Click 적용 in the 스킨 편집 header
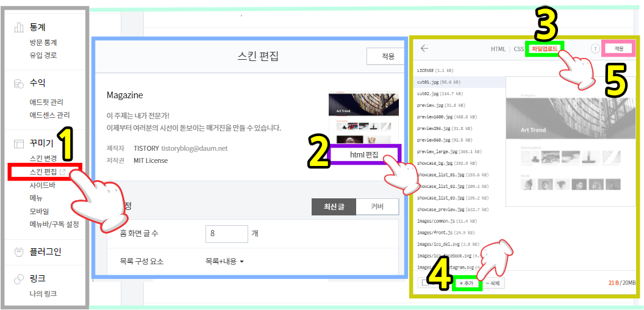 (384, 56)
